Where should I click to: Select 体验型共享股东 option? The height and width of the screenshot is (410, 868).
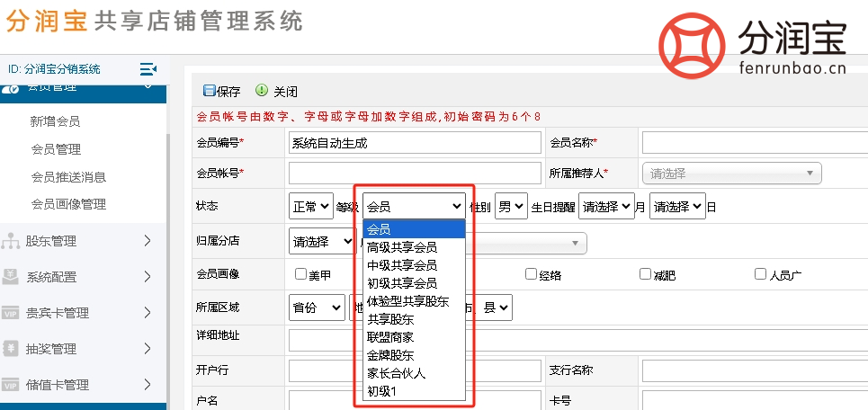(414, 301)
